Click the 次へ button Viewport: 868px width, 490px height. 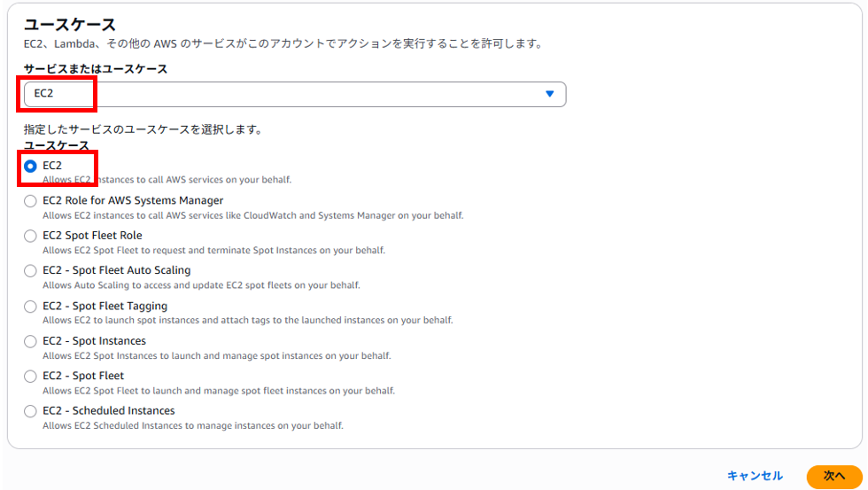(834, 476)
